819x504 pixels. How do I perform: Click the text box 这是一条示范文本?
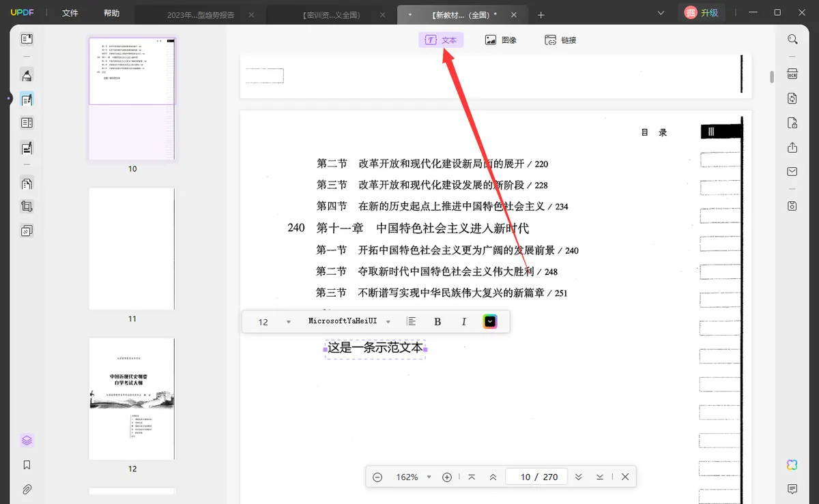coord(375,349)
